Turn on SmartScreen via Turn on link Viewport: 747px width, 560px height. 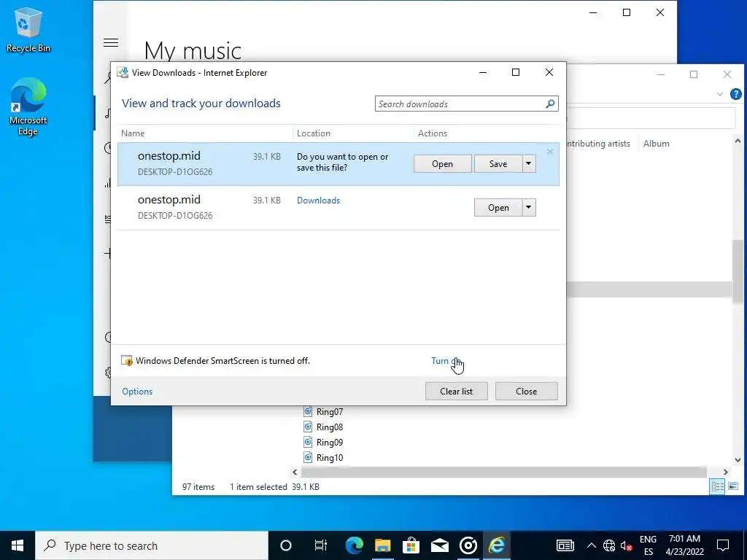[x=444, y=361]
